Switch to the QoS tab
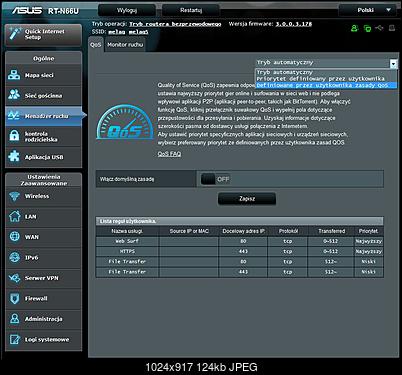The height and width of the screenshot is (375, 402). [96, 45]
